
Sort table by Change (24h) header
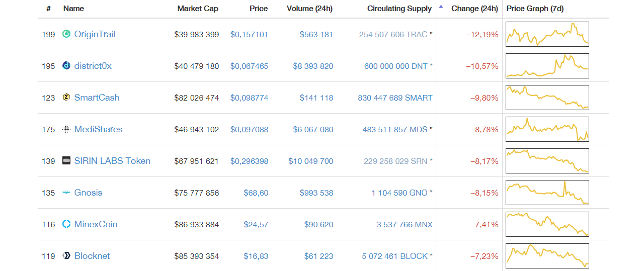(474, 9)
